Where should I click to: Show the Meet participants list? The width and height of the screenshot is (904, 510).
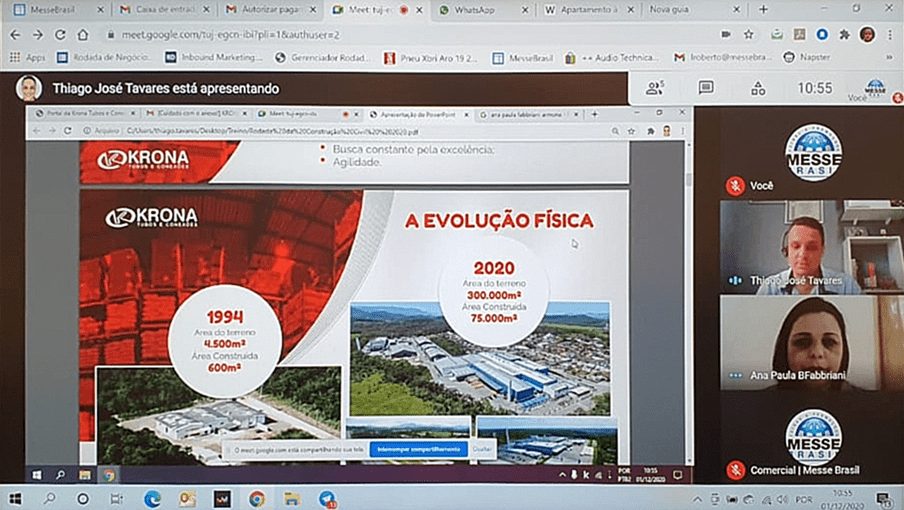click(655, 88)
